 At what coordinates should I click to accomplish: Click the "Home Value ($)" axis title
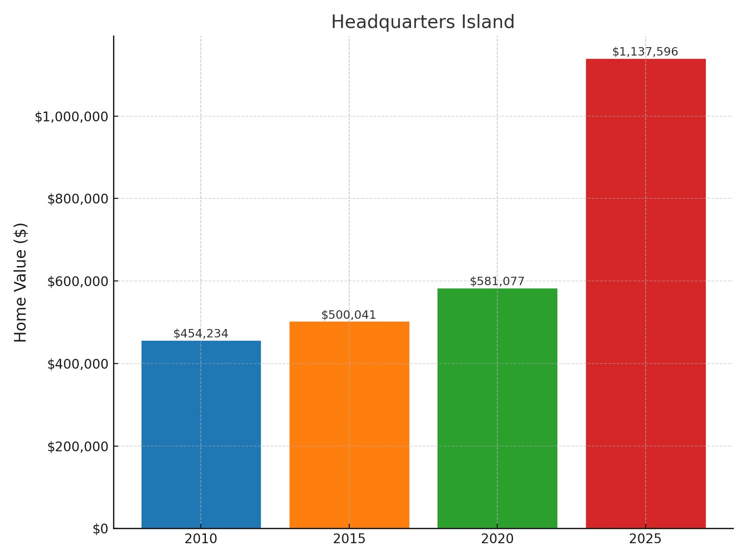pyautogui.click(x=21, y=282)
